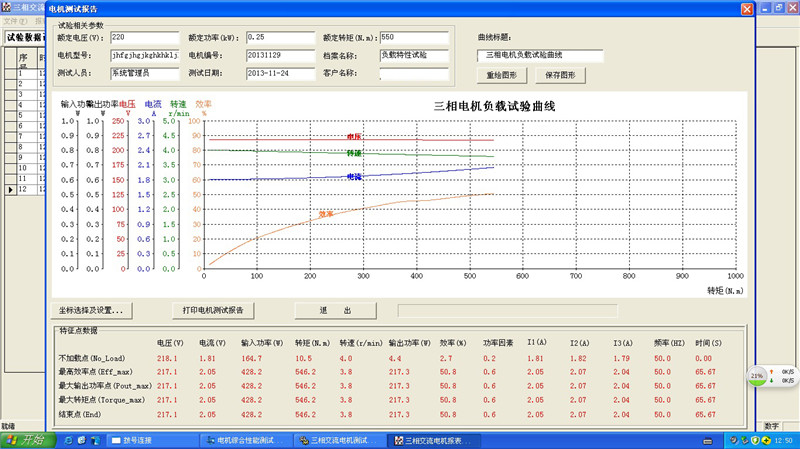Click the red 电压 curve label

click(354, 137)
